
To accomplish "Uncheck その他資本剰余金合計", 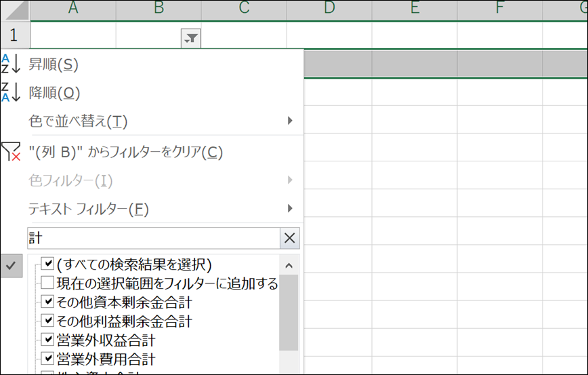I will click(47, 302).
